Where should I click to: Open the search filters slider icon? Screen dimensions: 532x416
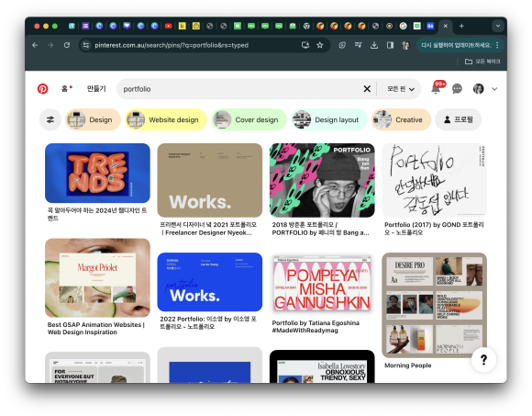tap(50, 119)
